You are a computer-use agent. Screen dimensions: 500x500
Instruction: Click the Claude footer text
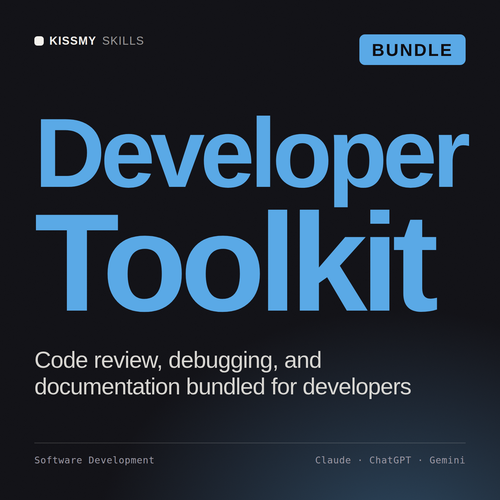(x=333, y=460)
